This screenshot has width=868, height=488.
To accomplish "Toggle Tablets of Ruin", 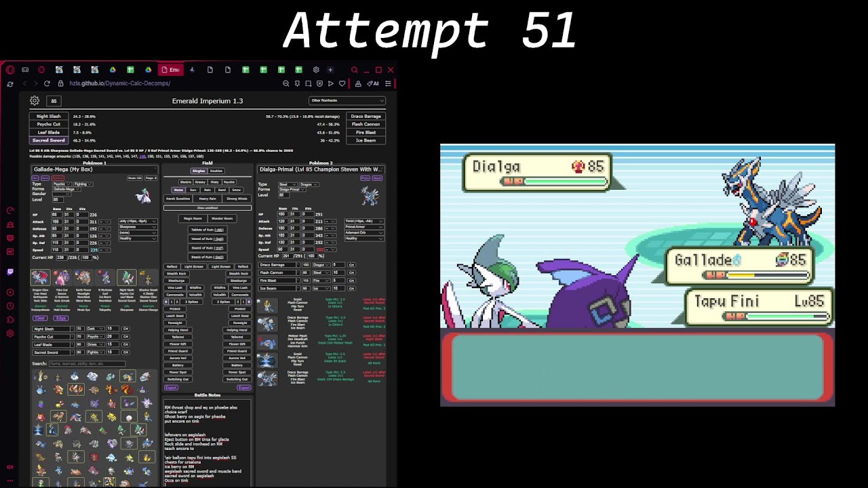I will click(208, 230).
